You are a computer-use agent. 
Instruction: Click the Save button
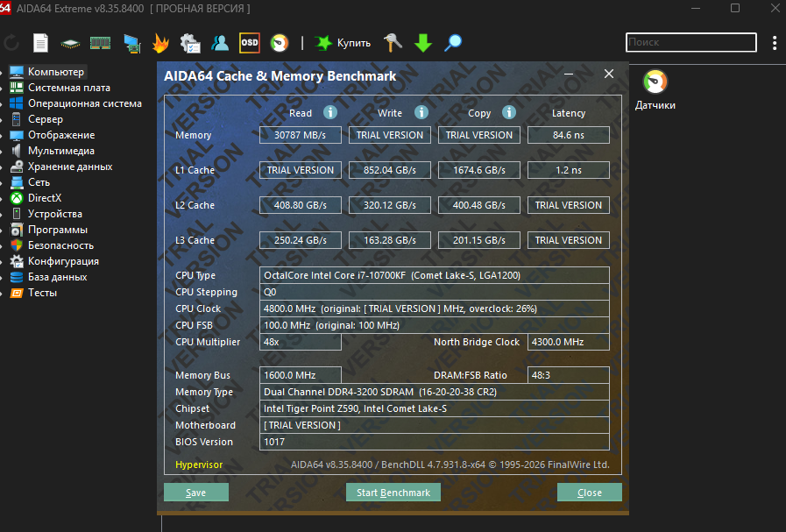tap(196, 493)
